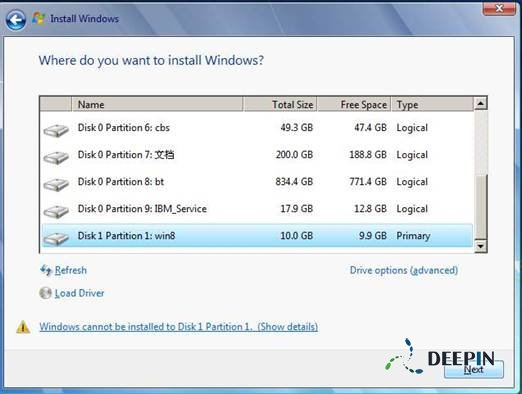The width and height of the screenshot is (522, 394).
Task: Click the Next button
Action: pyautogui.click(x=474, y=369)
